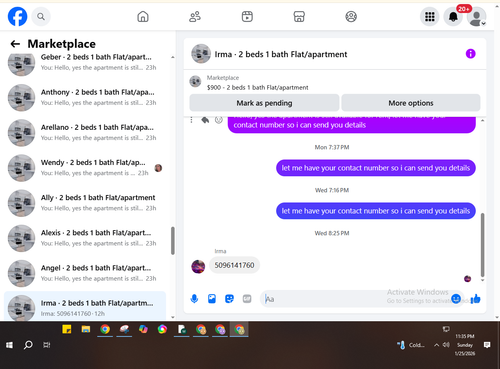This screenshot has width=500, height=369.
Task: Click the chat messages scrollbar
Action: 482,245
